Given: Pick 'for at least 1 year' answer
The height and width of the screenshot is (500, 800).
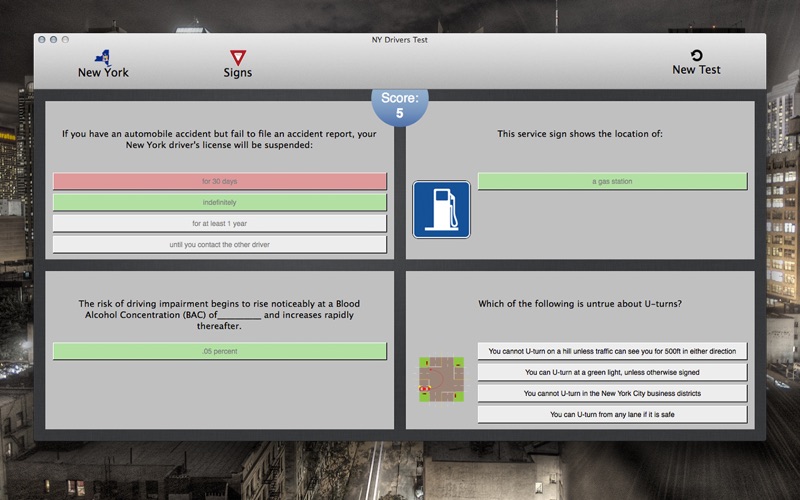Looking at the screenshot, I should pyautogui.click(x=219, y=223).
